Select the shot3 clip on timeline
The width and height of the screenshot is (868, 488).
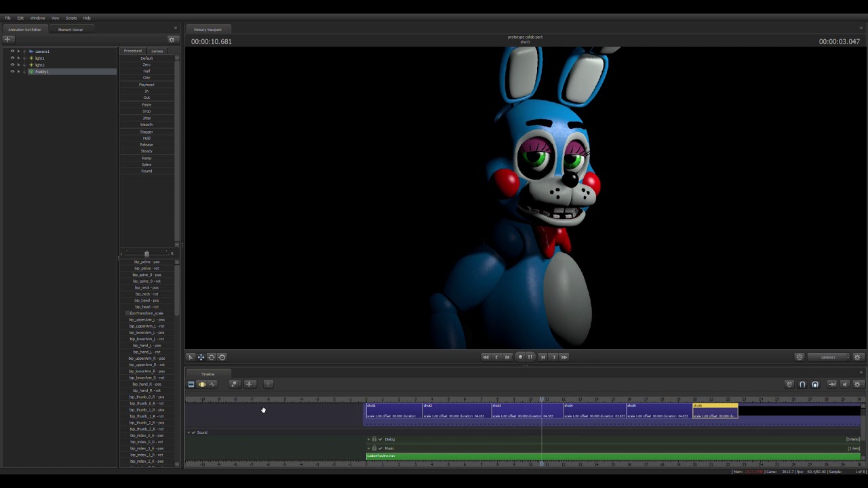coord(528,411)
